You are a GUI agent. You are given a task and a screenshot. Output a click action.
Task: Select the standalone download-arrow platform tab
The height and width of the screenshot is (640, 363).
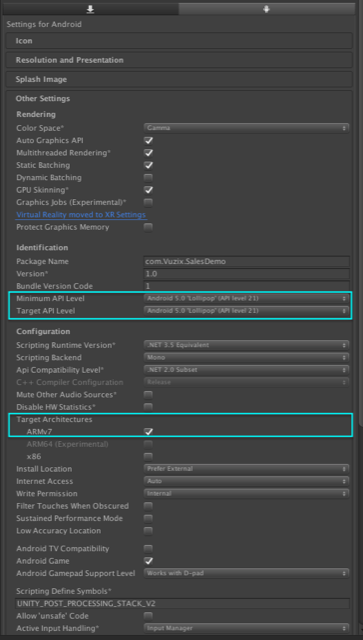(91, 9)
